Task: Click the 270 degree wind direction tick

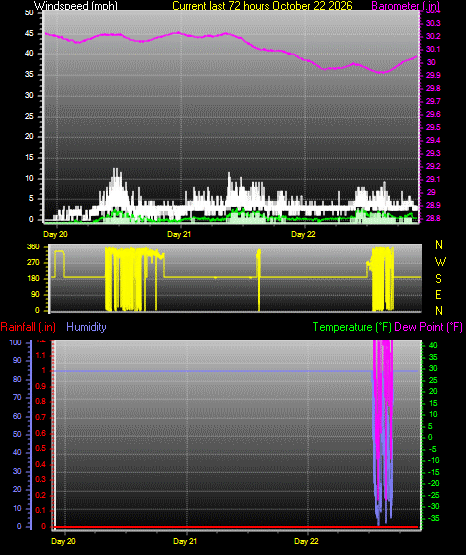Action: coord(33,263)
